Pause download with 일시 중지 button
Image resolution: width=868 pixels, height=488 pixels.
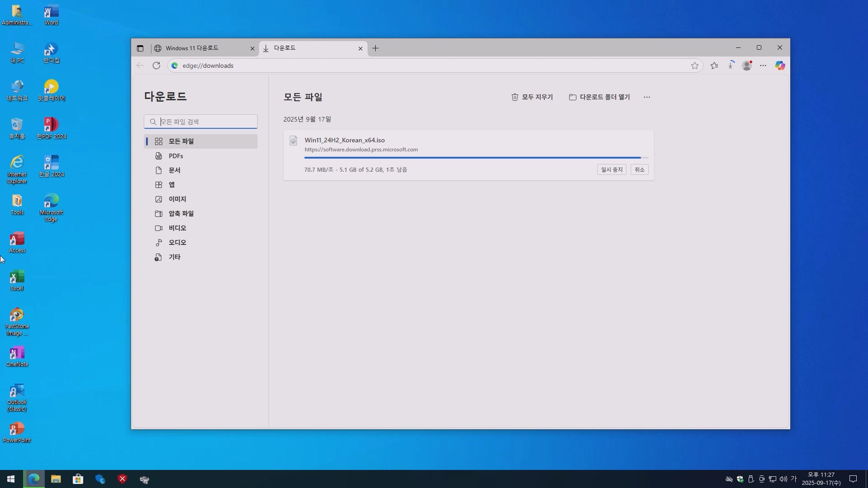pyautogui.click(x=612, y=170)
